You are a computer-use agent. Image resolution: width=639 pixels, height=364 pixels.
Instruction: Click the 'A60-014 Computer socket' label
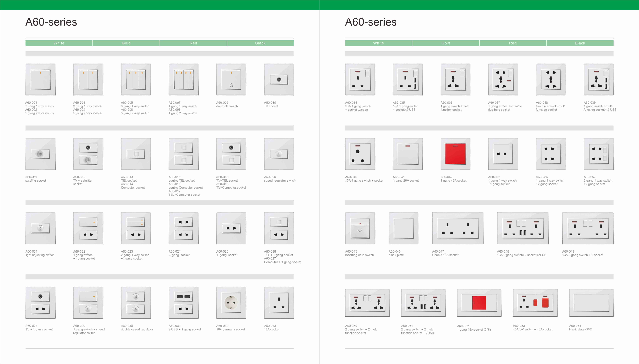click(x=133, y=186)
